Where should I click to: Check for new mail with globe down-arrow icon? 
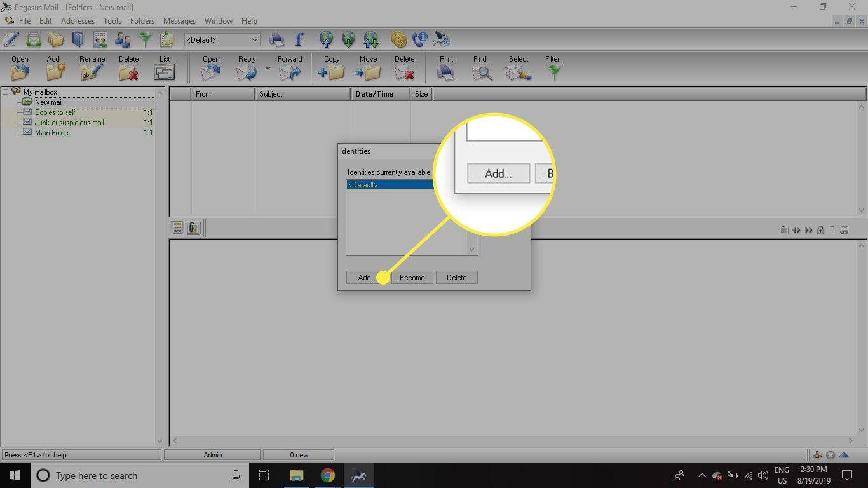349,39
